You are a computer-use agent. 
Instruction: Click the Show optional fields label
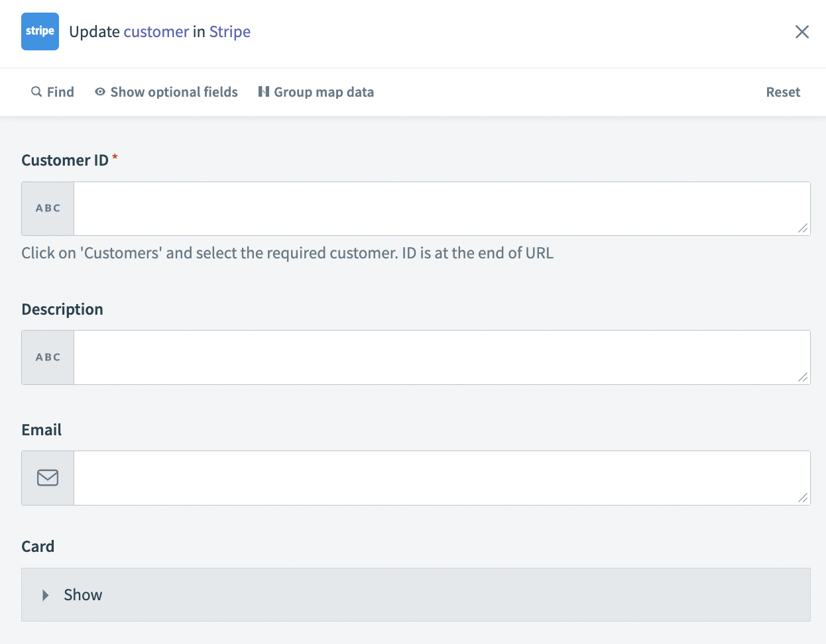click(x=174, y=91)
